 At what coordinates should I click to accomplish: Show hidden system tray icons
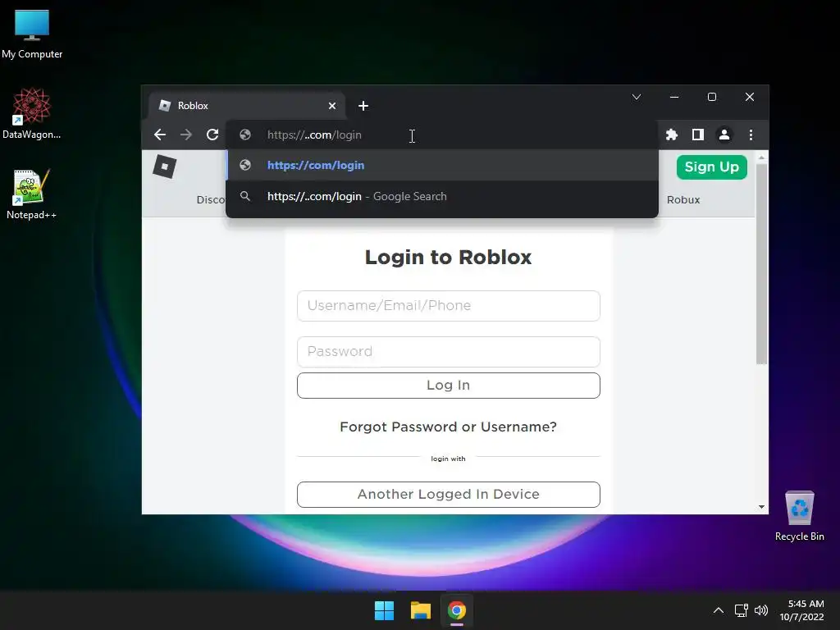[x=719, y=610]
